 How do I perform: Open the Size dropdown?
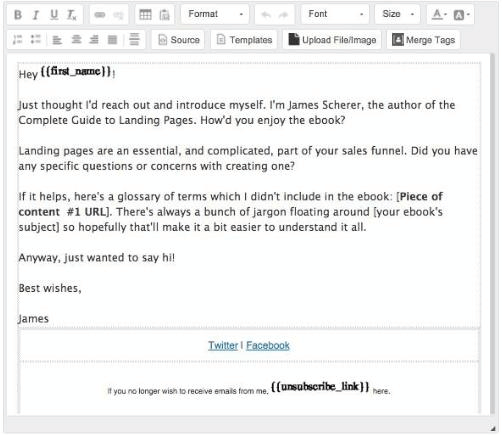pos(397,14)
